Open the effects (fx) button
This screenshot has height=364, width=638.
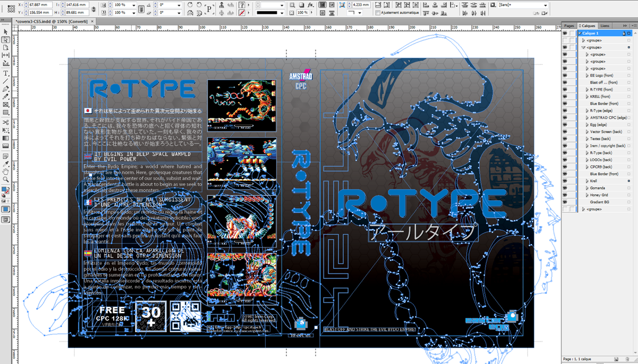click(311, 5)
